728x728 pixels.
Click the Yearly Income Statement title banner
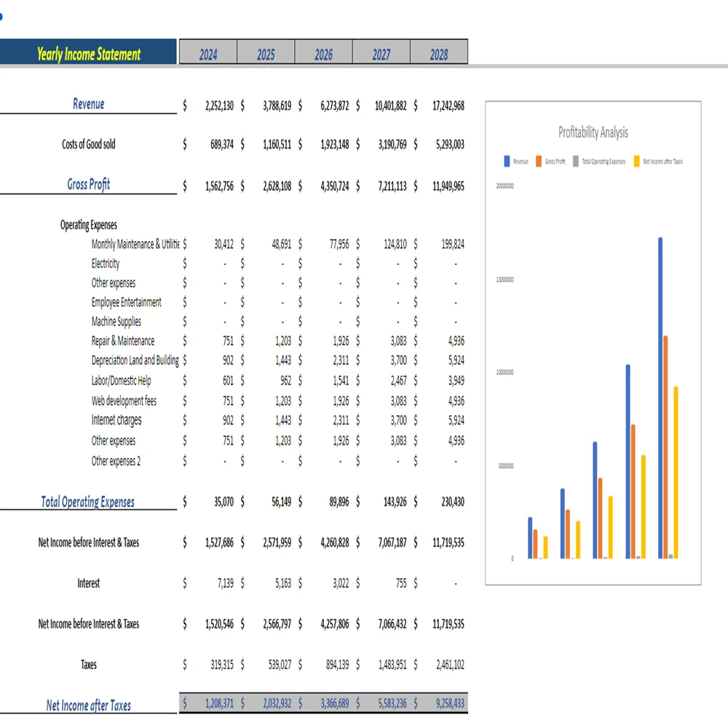[89, 52]
